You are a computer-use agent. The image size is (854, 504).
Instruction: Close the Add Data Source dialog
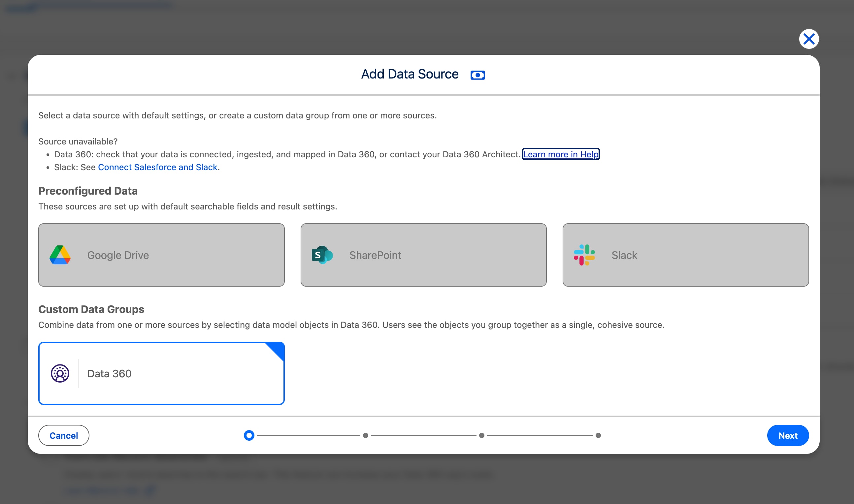809,39
